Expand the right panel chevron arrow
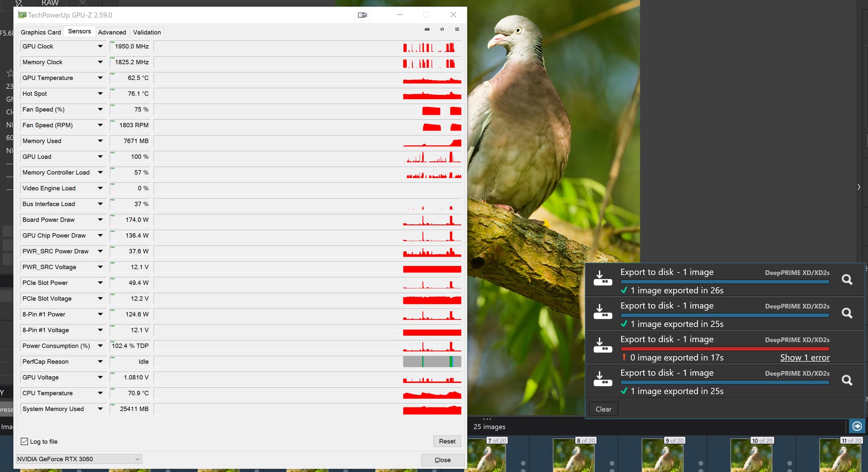Screen dimensions: 868x472 [x=859, y=187]
